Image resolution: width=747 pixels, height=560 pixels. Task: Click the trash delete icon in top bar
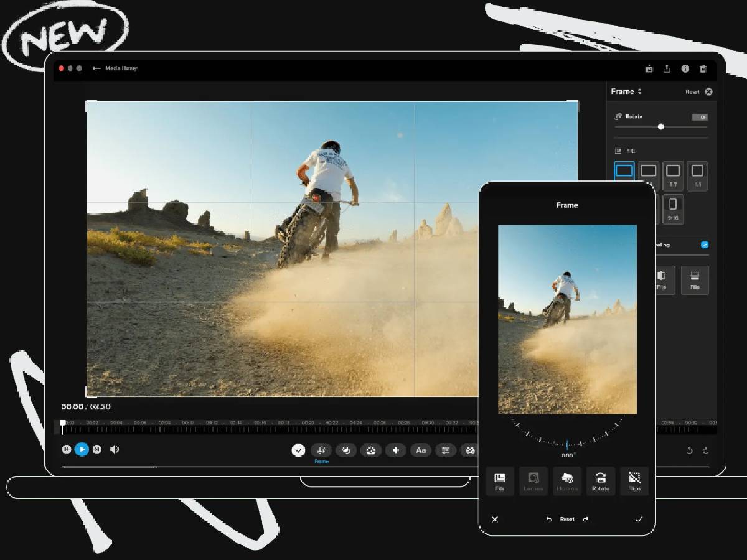(x=703, y=68)
